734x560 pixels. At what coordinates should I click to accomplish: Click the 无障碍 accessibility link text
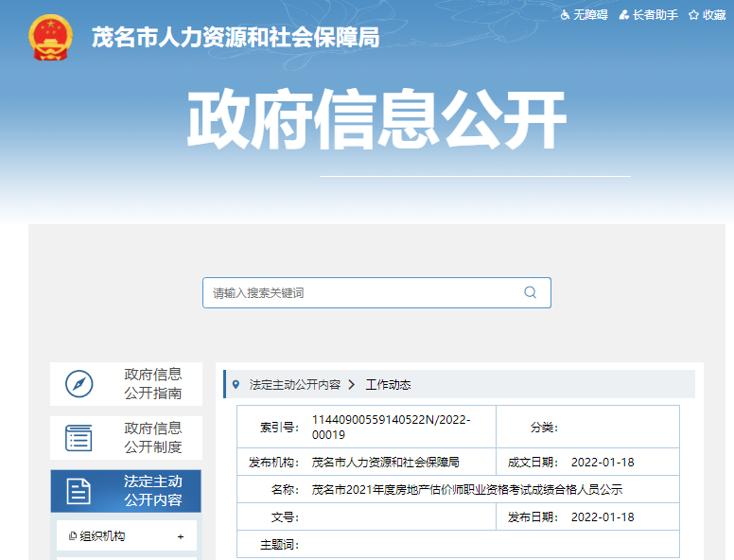pyautogui.click(x=590, y=15)
